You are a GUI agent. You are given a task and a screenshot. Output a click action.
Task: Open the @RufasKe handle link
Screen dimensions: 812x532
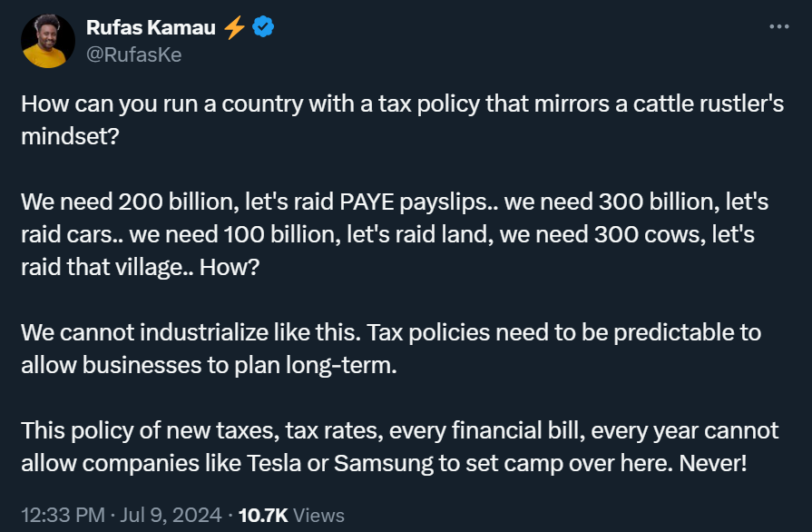(133, 54)
